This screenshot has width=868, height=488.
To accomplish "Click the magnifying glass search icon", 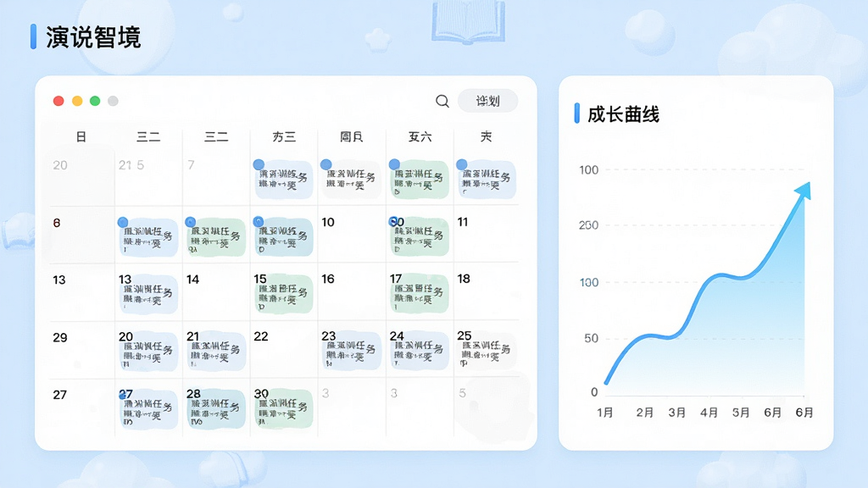I will [442, 102].
